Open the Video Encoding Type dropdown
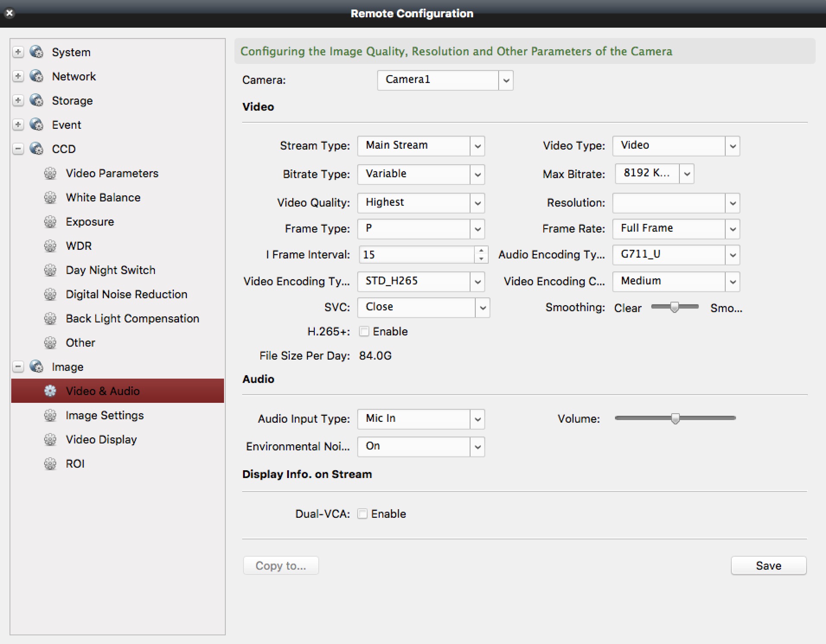This screenshot has width=826, height=644. pyautogui.click(x=477, y=281)
